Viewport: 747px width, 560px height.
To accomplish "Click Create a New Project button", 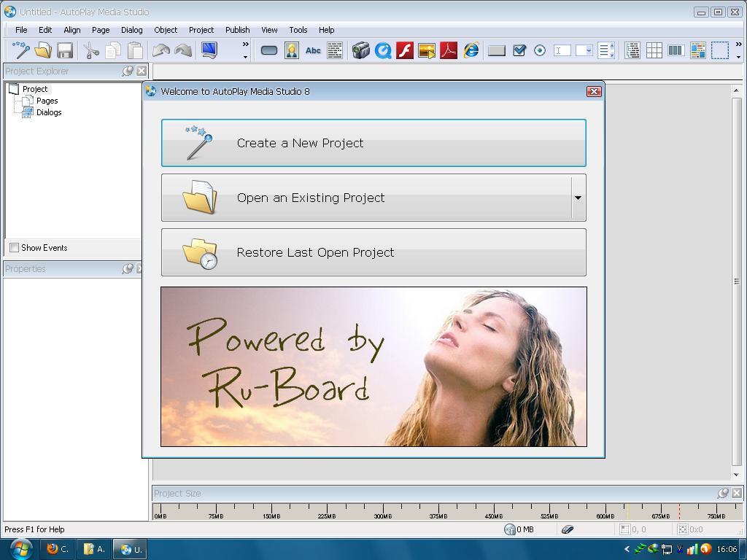I will 373,143.
